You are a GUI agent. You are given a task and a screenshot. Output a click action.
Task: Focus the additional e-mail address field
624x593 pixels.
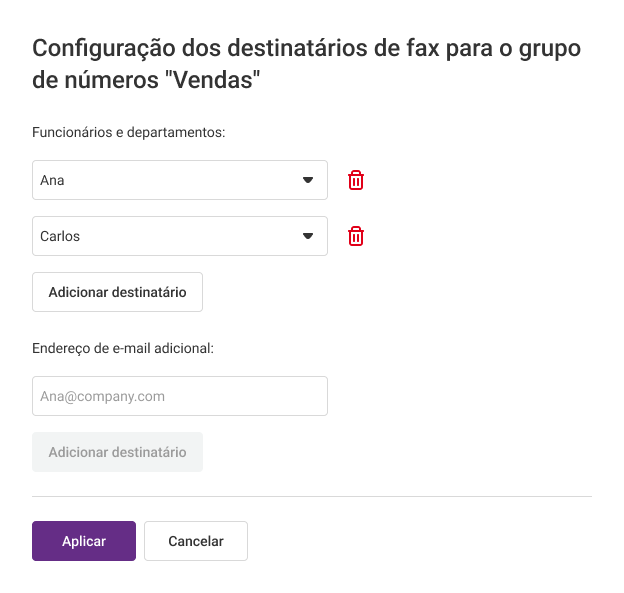(x=180, y=396)
